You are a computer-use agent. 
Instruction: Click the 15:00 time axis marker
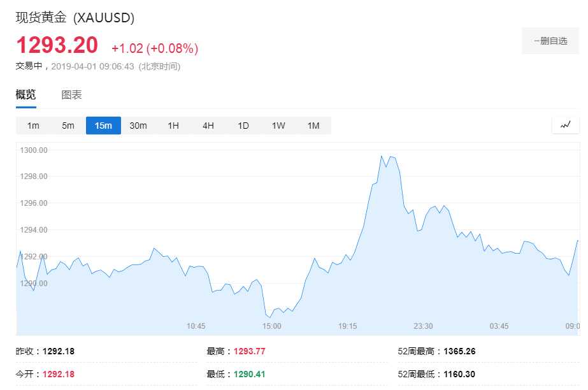coord(271,326)
